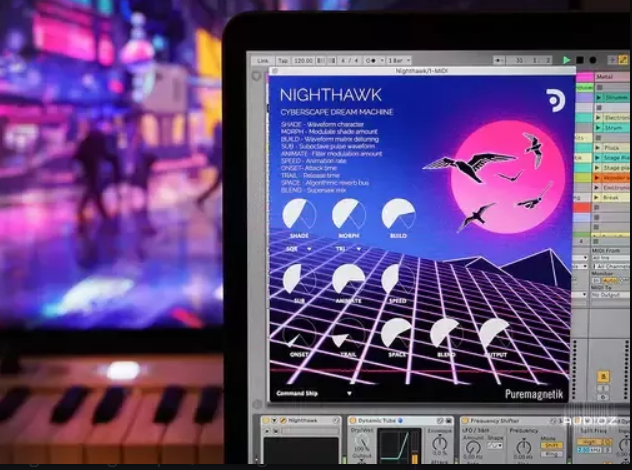Launch the Pluck clip
Image resolution: width=632 pixels, height=470 pixels.
click(599, 148)
